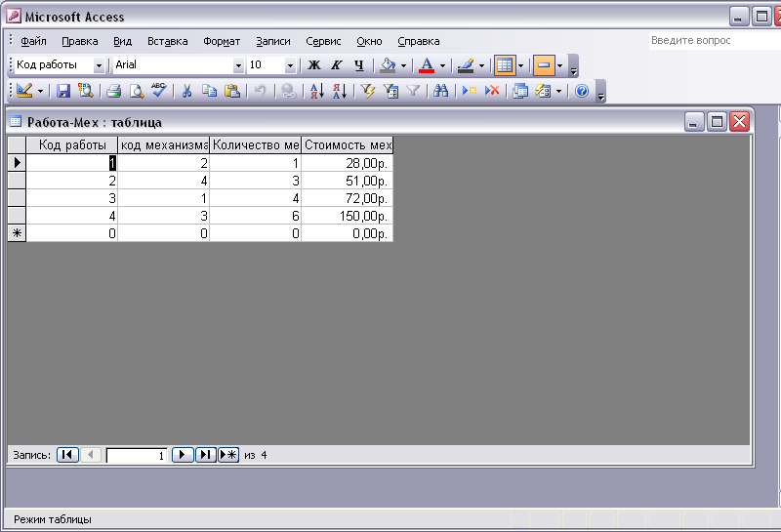This screenshot has height=532, width=781.
Task: Click the red font color icon
Action: coord(427,65)
